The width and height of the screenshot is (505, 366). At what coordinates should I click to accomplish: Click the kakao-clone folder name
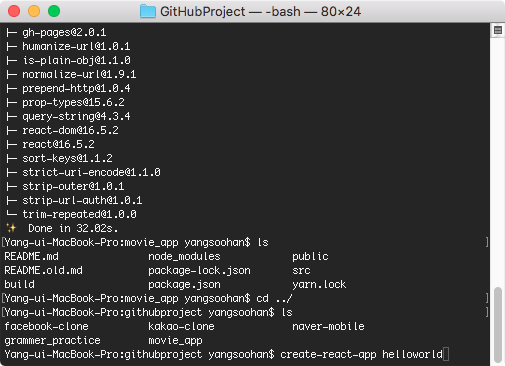point(181,326)
